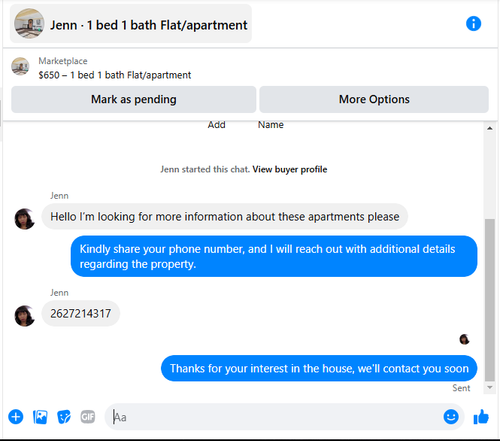
Task: Click the Mark as pending button
Action: (x=133, y=99)
